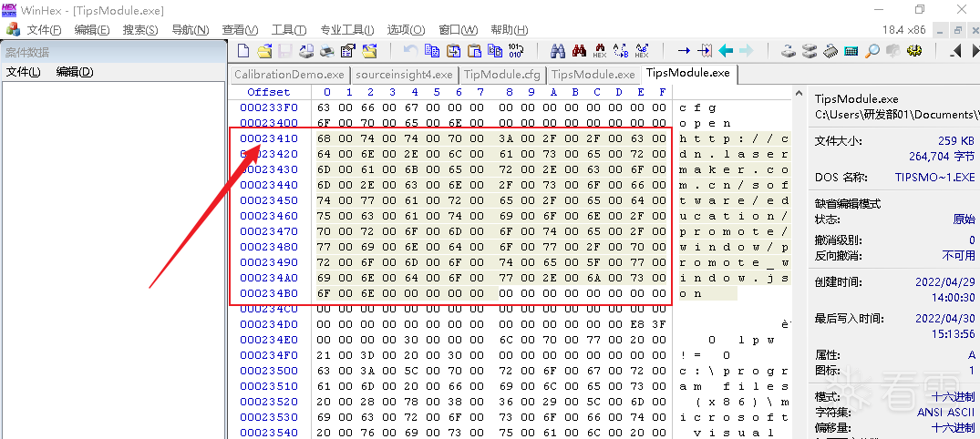Switch to the TipModule.cfg tab
This screenshot has width=980, height=439.
(502, 75)
